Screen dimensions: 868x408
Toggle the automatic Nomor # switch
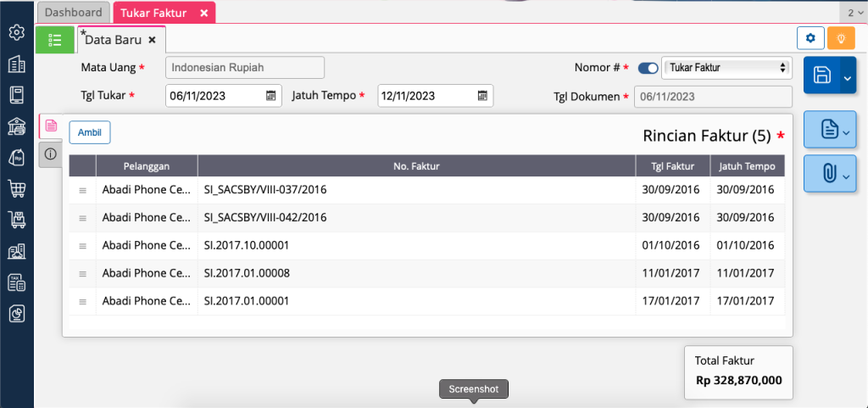(x=648, y=68)
